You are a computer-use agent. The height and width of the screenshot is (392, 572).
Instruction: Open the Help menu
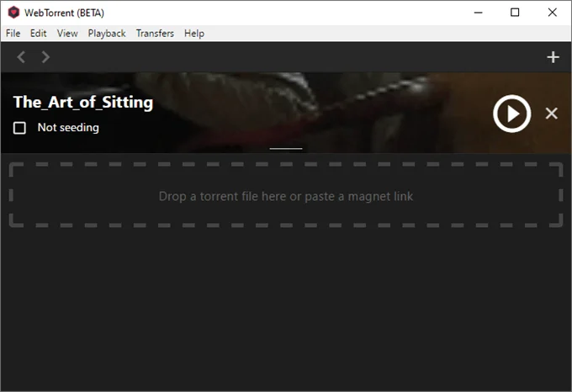pos(194,34)
